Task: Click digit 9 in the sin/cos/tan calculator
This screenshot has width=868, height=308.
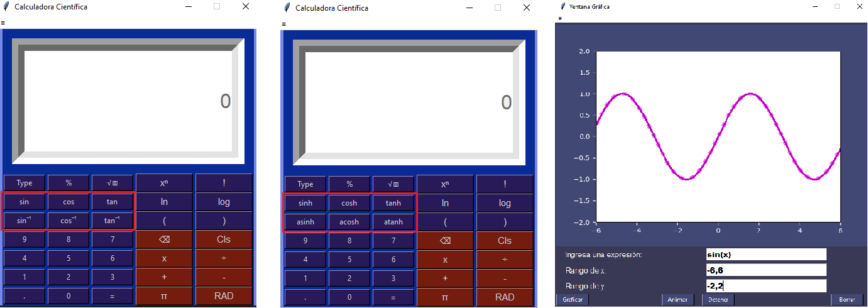Action: [24, 239]
